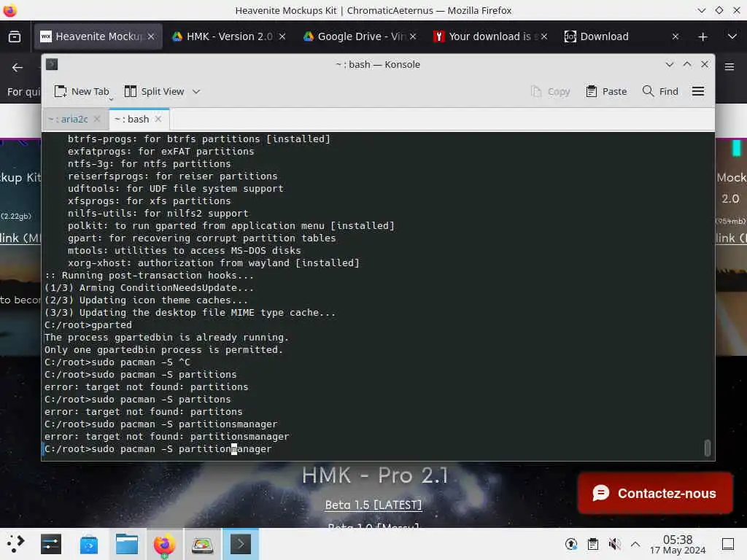Click HMK - Pro 2.1 heading on page

click(375, 475)
